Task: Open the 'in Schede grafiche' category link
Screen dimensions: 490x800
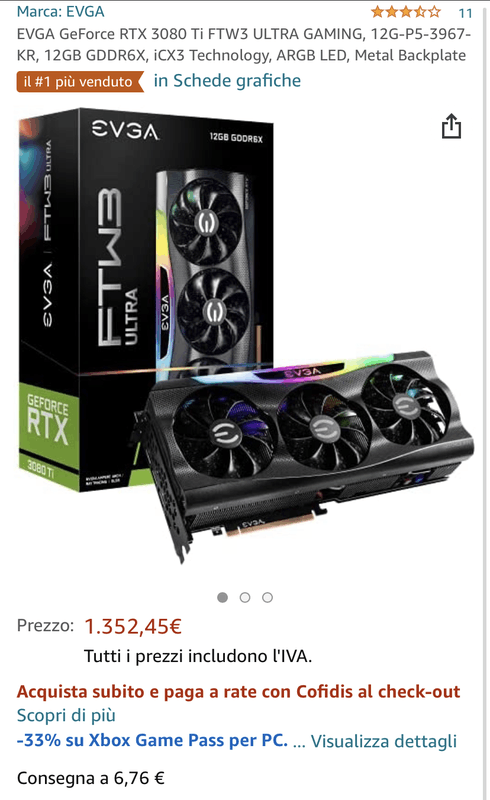Action: 227,81
